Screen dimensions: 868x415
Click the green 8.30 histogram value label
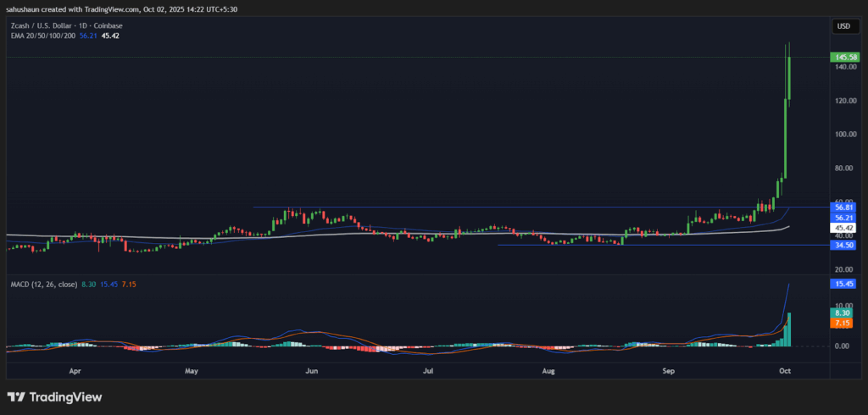coord(843,313)
